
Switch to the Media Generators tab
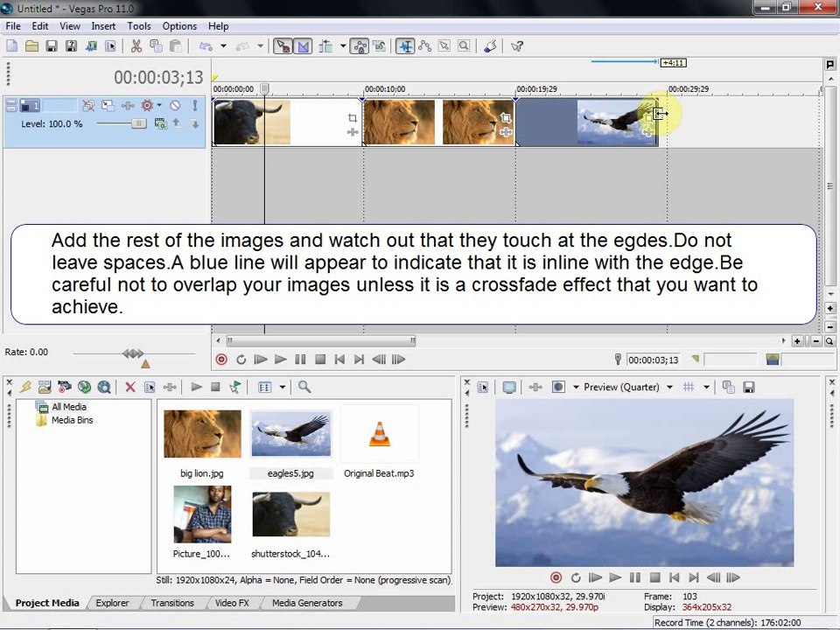click(x=307, y=603)
